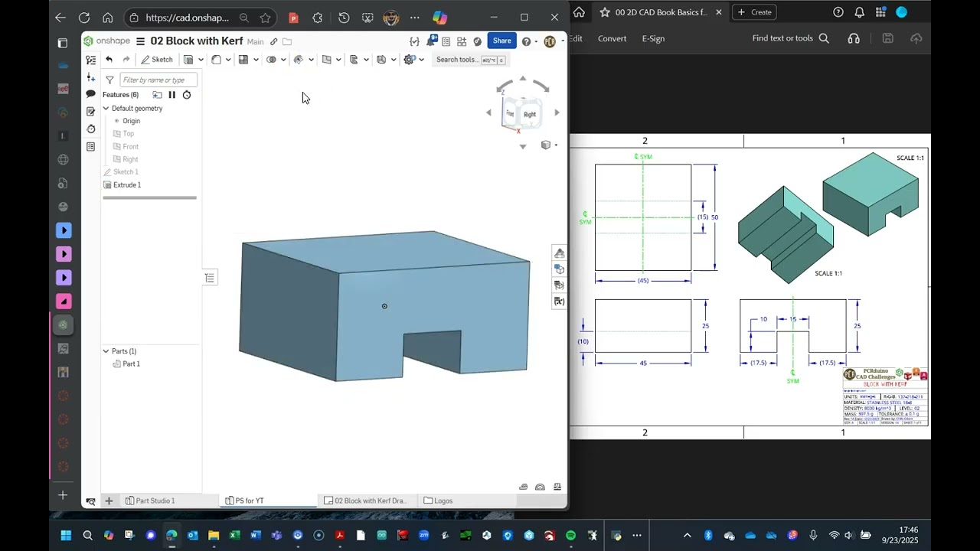Open the Onshape user account avatar

click(x=550, y=41)
